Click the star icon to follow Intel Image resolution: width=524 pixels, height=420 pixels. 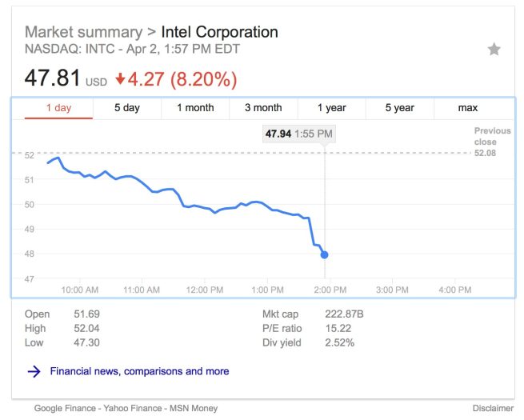pyautogui.click(x=494, y=50)
